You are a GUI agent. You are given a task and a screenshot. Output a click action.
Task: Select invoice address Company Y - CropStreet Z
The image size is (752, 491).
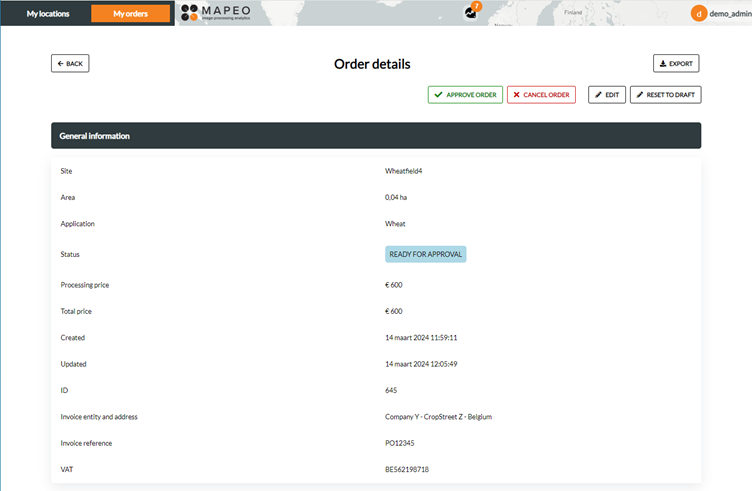(x=438, y=417)
